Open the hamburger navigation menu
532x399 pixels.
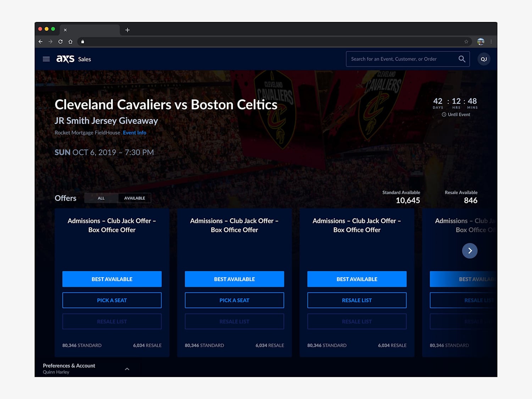pos(46,59)
